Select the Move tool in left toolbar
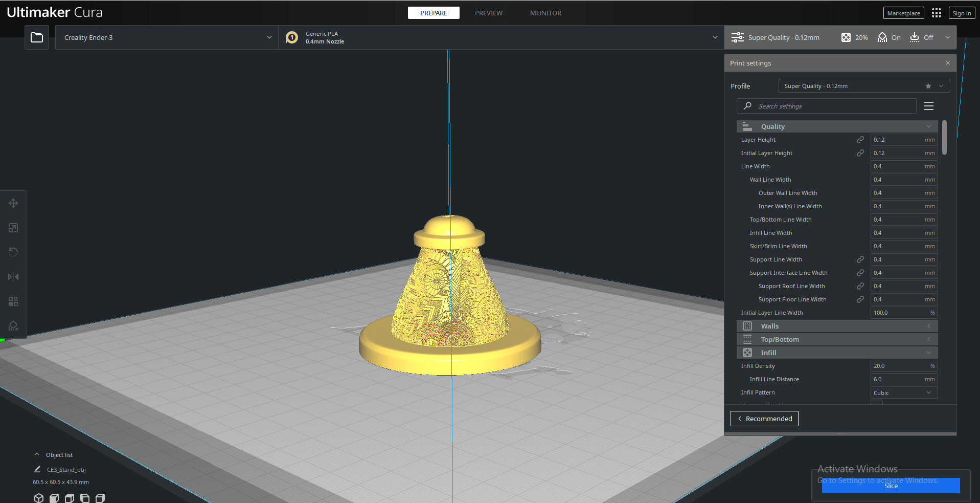The image size is (980, 503). [13, 203]
